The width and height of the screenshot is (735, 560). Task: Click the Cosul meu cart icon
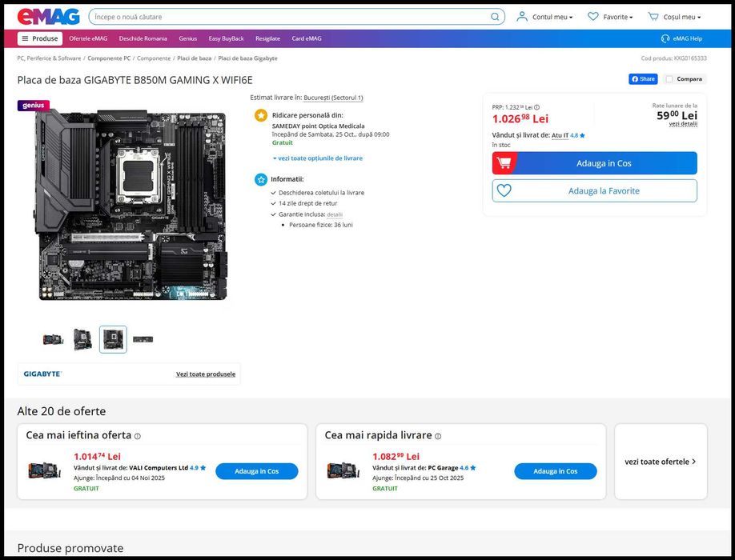point(653,16)
